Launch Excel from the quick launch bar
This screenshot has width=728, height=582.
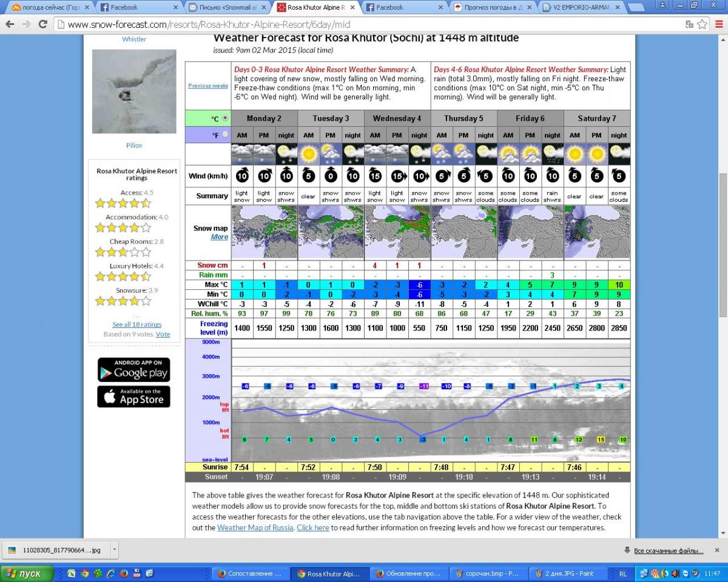tap(72, 573)
